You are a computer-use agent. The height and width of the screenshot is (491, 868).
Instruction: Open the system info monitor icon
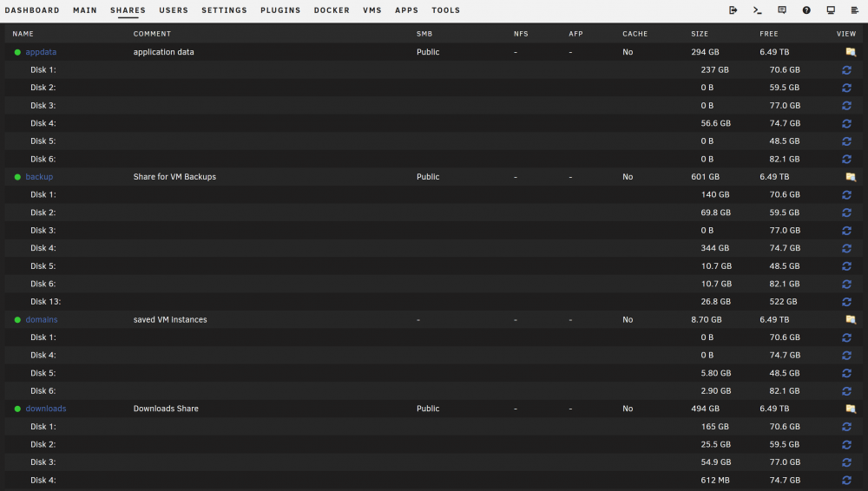[x=831, y=10]
